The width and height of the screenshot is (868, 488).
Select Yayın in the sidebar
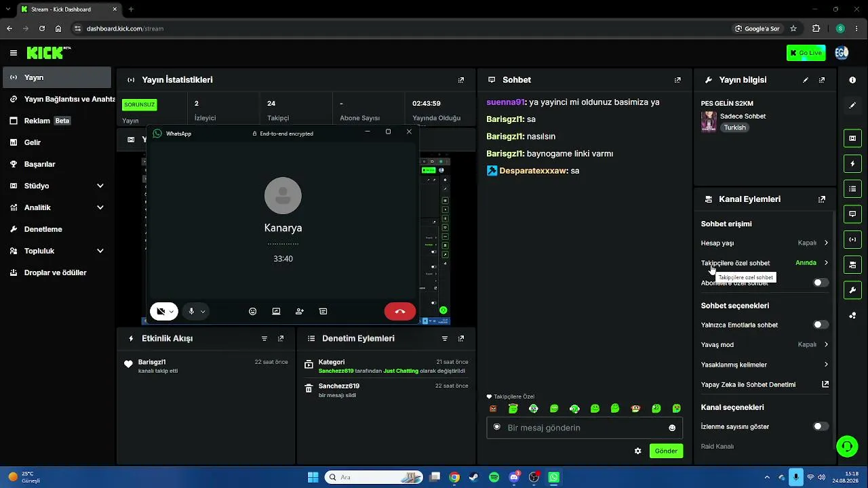point(57,77)
